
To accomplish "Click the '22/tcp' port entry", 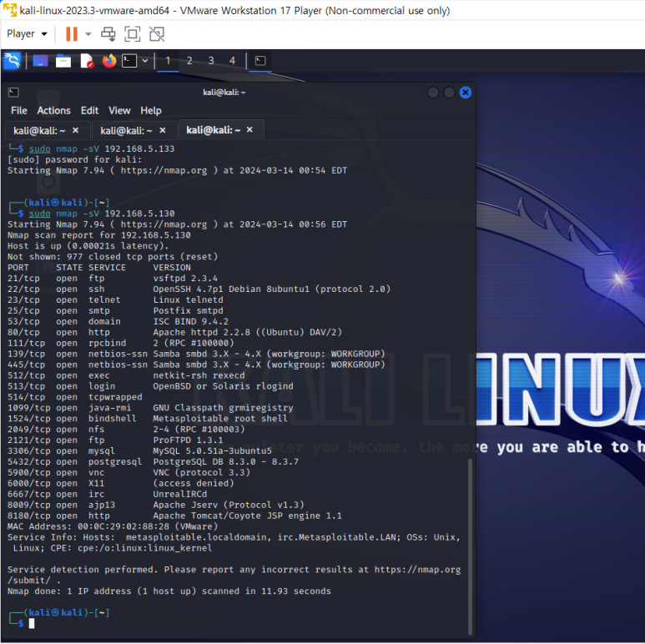I will (x=23, y=289).
